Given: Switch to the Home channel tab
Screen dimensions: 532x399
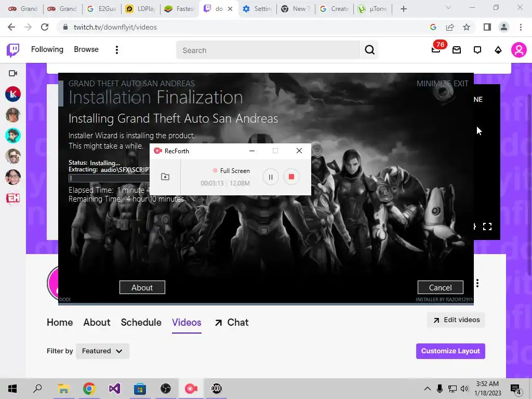Looking at the screenshot, I should [x=60, y=322].
